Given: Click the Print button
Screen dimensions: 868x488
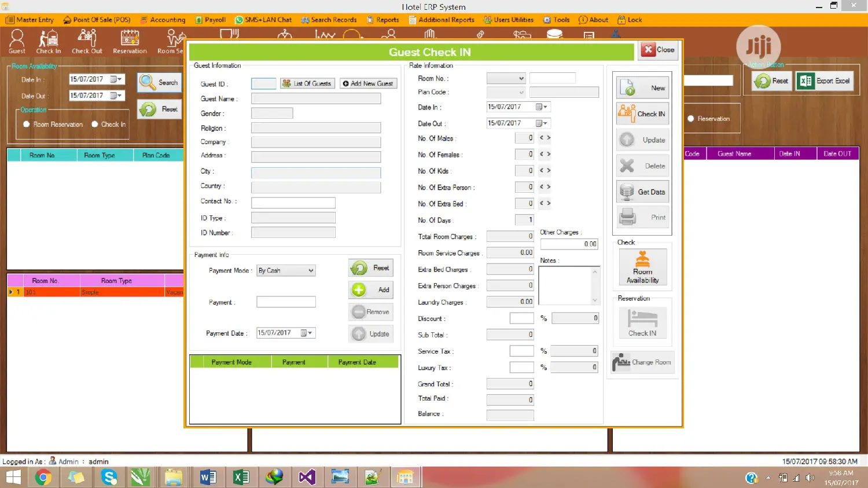Looking at the screenshot, I should (643, 218).
